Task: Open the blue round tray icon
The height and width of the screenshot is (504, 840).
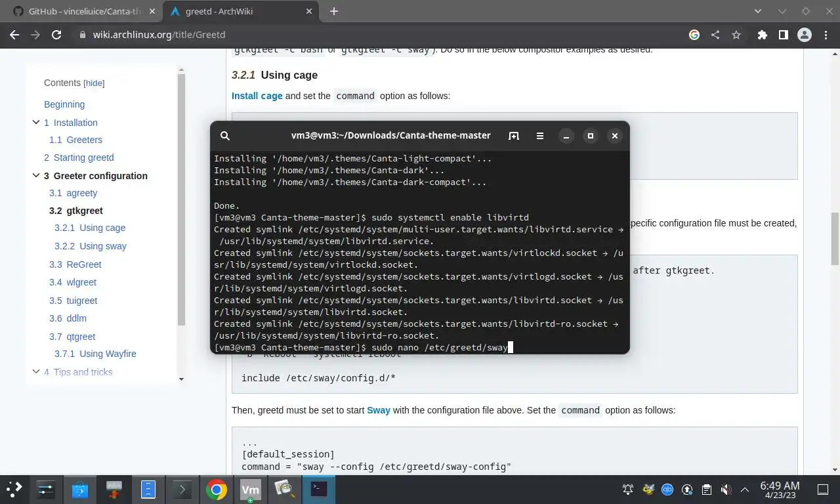Action: pyautogui.click(x=667, y=490)
